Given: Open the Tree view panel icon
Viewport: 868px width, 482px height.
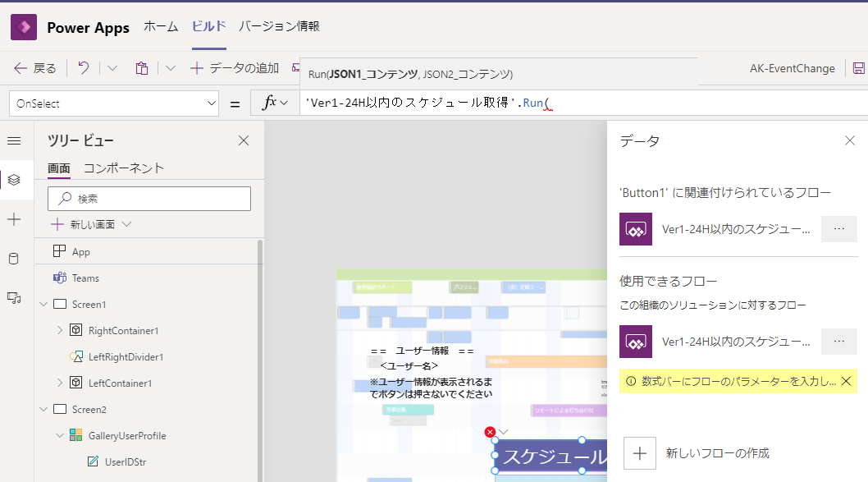Looking at the screenshot, I should [15, 177].
